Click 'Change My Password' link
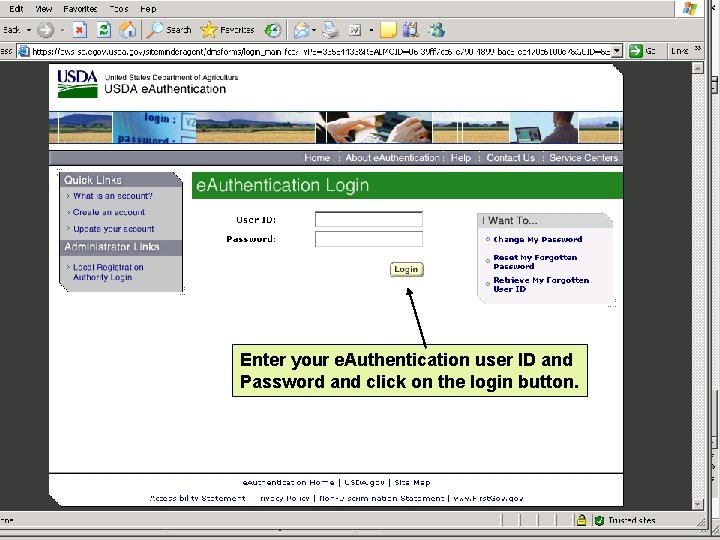Screen dimensions: 720x540 (538, 239)
